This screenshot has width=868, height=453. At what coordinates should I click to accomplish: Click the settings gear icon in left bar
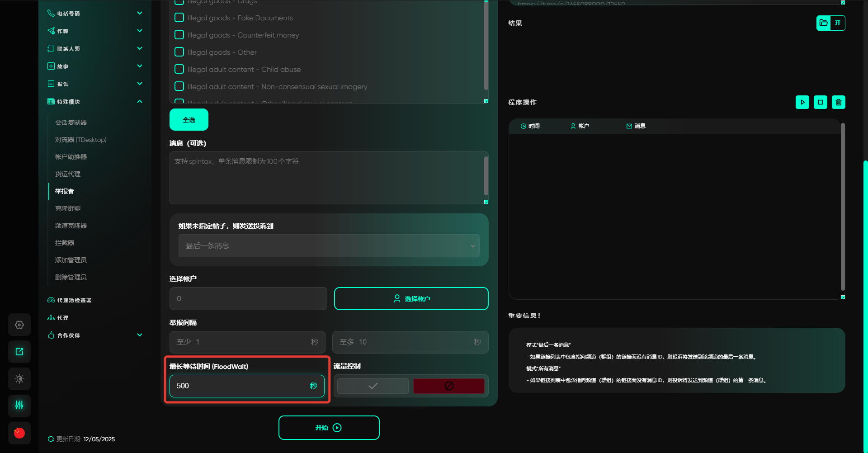pos(19,325)
